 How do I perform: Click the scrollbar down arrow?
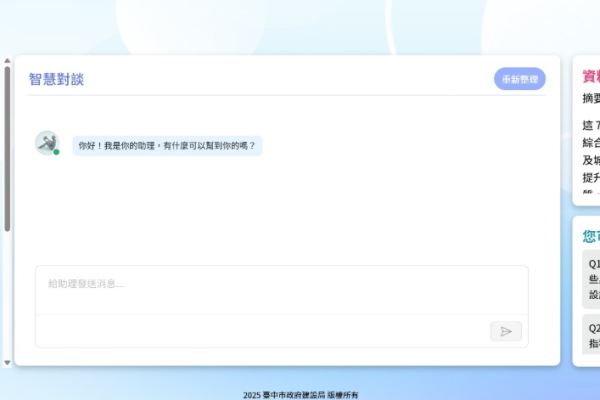[7, 362]
